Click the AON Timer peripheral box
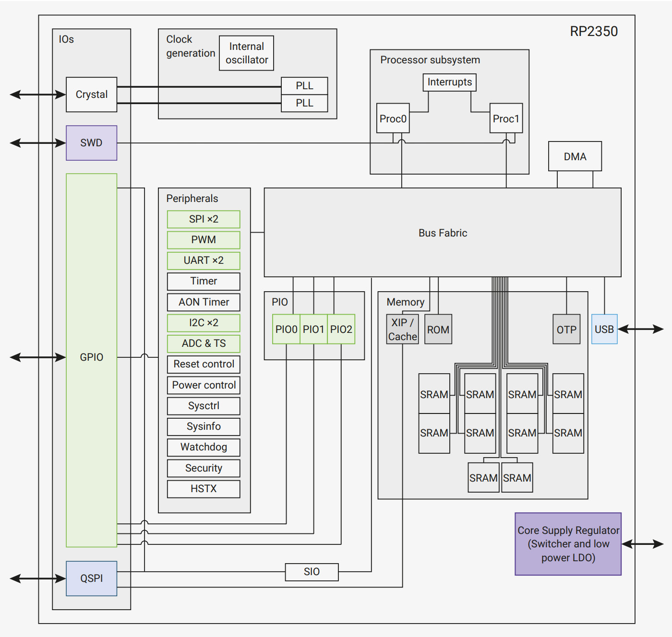The image size is (672, 637). click(204, 302)
